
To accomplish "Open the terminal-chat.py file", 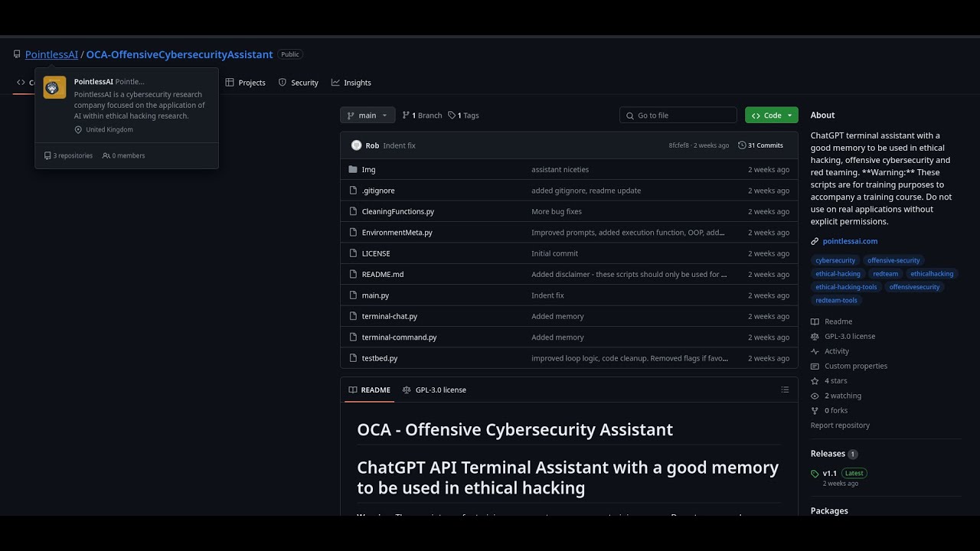I will click(389, 316).
